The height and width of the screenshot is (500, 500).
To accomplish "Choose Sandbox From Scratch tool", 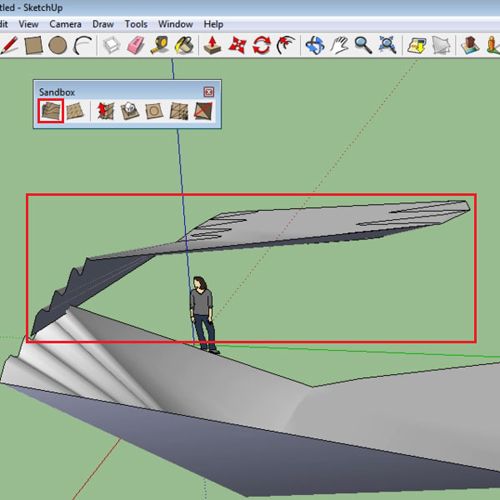I will click(x=75, y=111).
